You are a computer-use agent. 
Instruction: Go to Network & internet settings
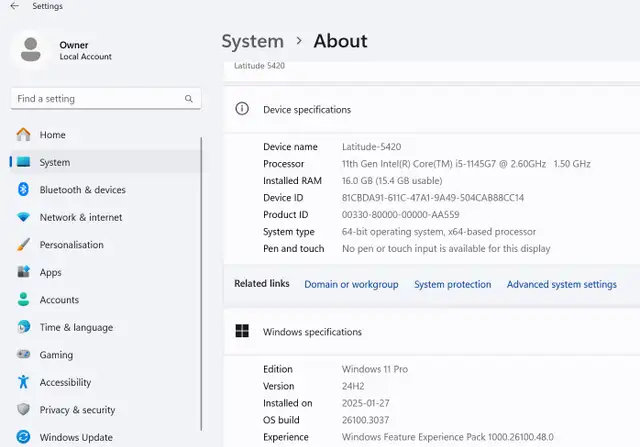click(x=106, y=217)
